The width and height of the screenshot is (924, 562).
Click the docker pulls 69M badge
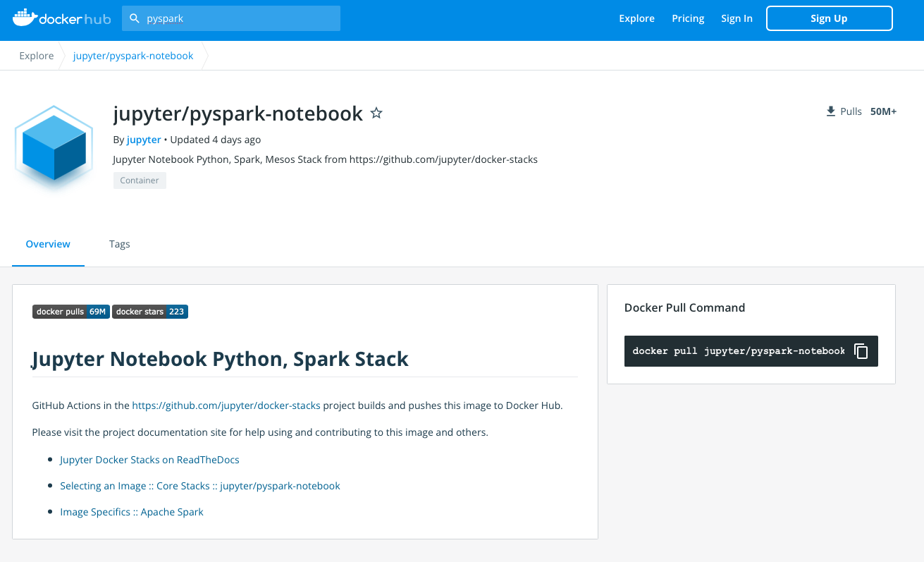coord(70,311)
